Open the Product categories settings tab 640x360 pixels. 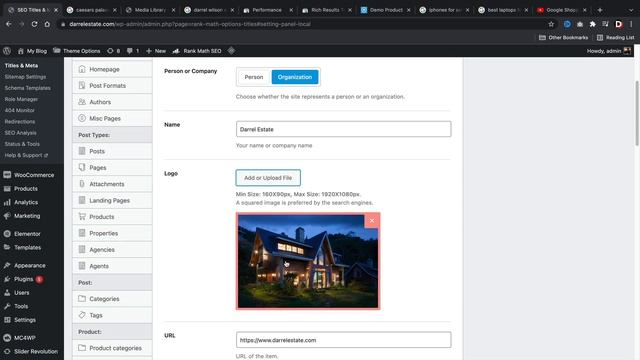[112, 348]
